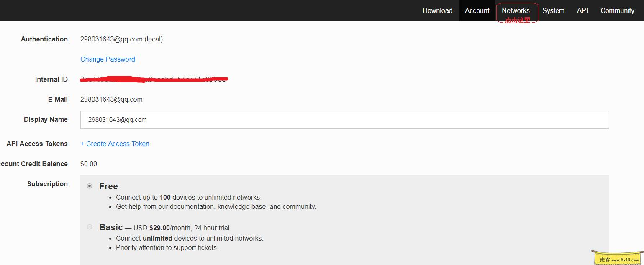This screenshot has width=644, height=265.
Task: Click the Priority attention to support tickets line
Action: [x=167, y=247]
